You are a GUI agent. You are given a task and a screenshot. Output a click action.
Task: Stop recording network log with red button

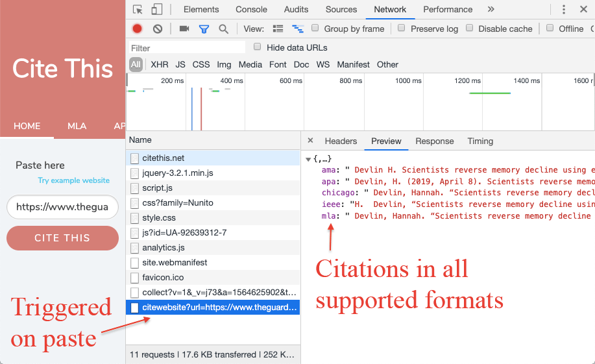click(138, 29)
